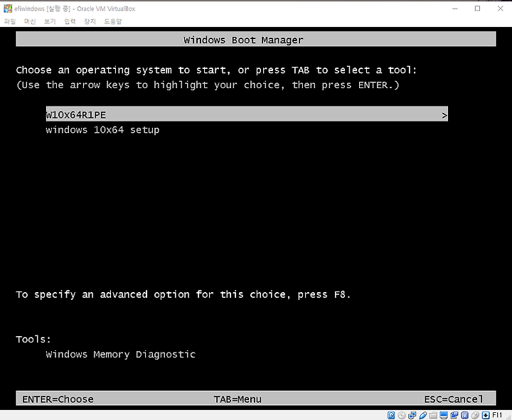Select the windows 10x64 setup entry
512x420 pixels.
pyautogui.click(x=102, y=130)
